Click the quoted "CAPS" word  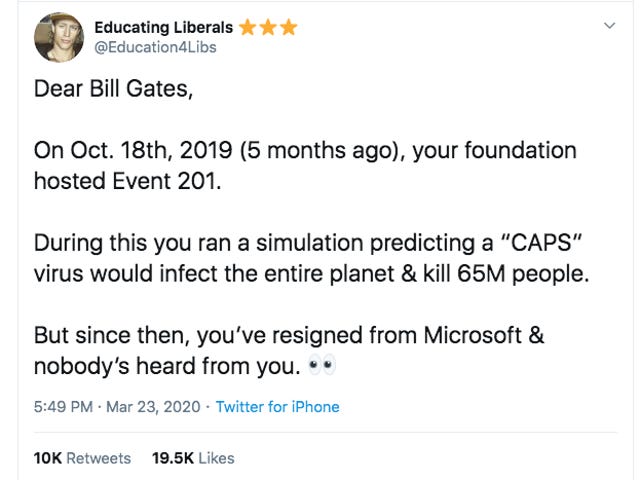[540, 242]
